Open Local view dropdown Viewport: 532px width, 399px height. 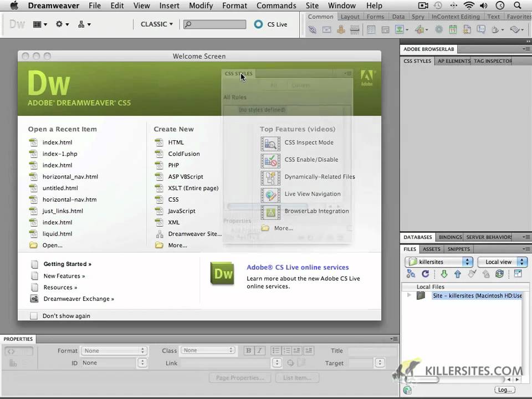pos(503,262)
